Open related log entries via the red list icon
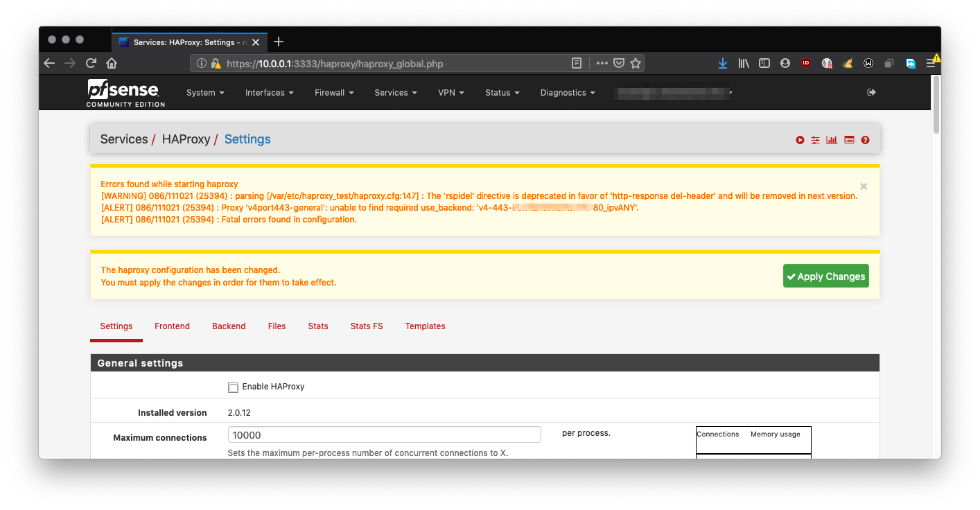Viewport: 980px width, 510px height. (849, 140)
